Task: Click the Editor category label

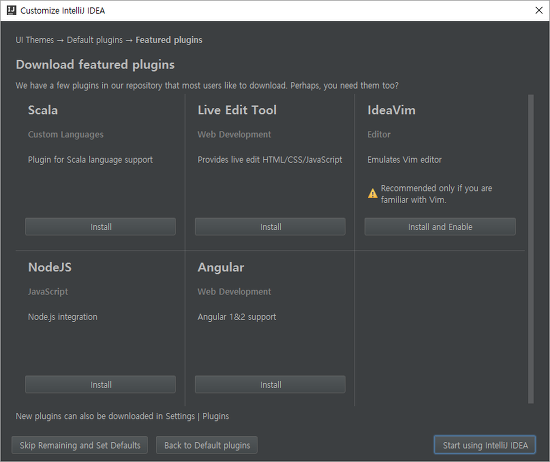Action: point(379,134)
